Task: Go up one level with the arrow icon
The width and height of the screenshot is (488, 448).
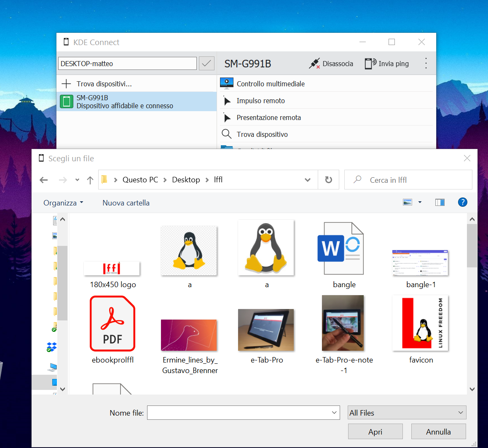Action: click(x=90, y=180)
